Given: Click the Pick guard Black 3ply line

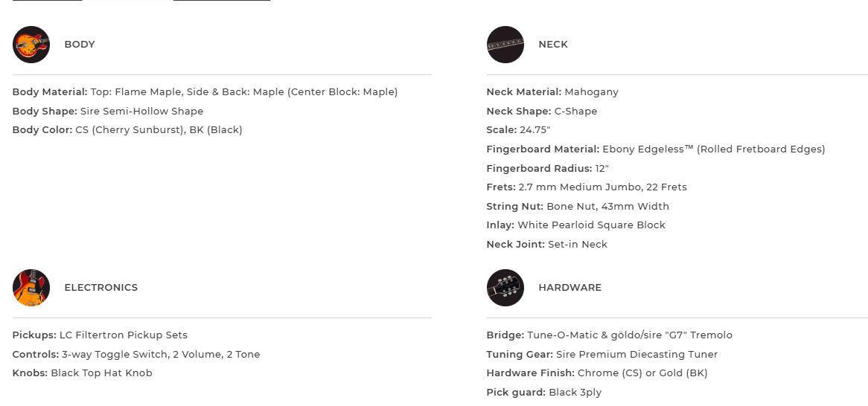Looking at the screenshot, I should [x=543, y=393].
